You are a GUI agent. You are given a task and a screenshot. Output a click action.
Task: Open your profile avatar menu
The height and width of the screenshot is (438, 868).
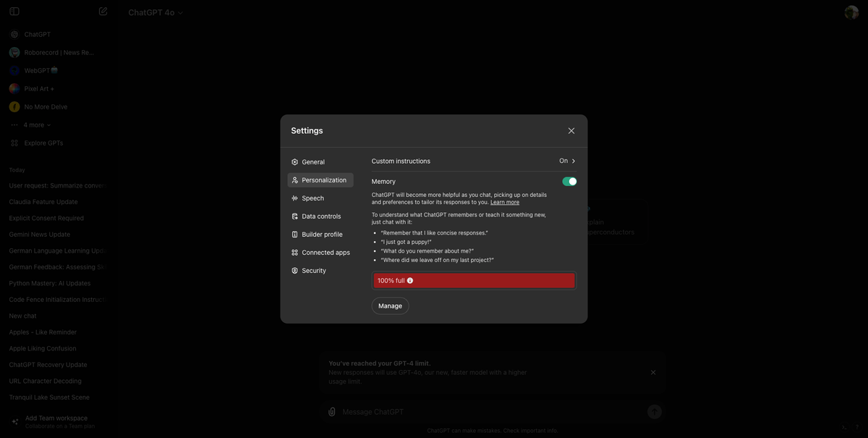851,12
